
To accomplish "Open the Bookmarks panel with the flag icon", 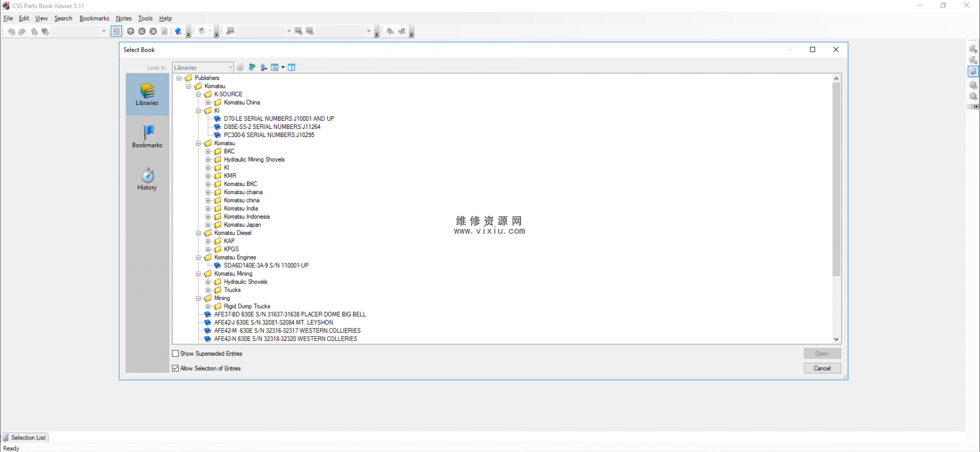I will tap(147, 137).
